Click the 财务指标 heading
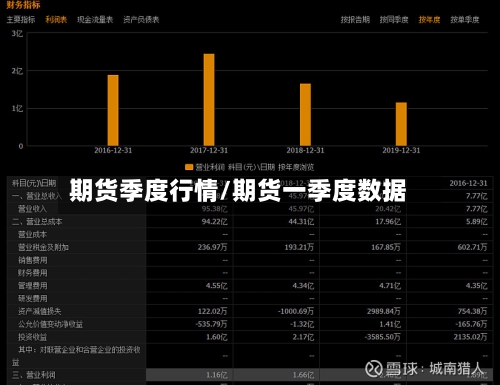The width and height of the screenshot is (500, 385). point(23,5)
